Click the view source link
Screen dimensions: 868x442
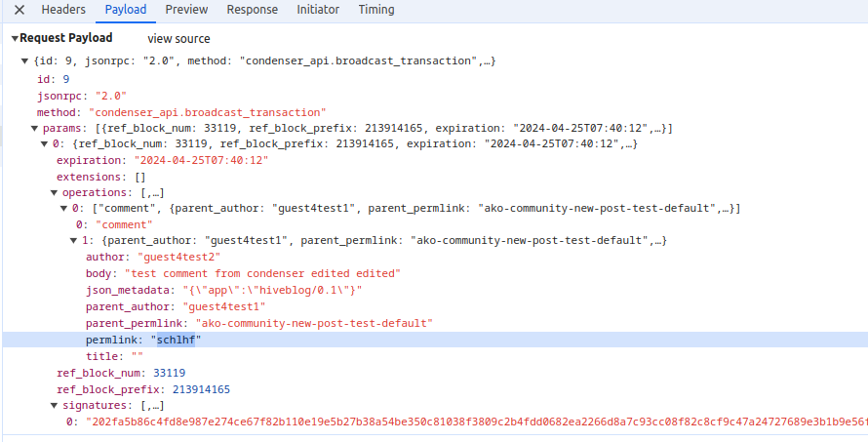pos(178,39)
